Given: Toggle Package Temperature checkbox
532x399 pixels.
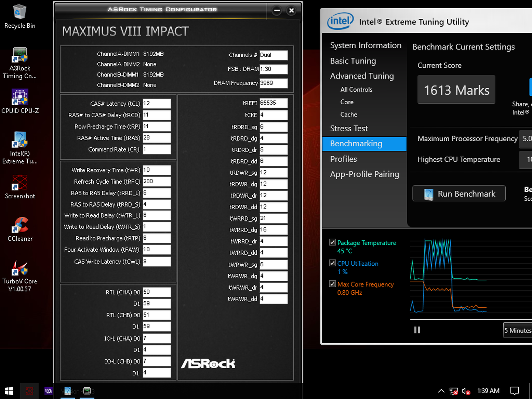Looking at the screenshot, I should [332, 242].
